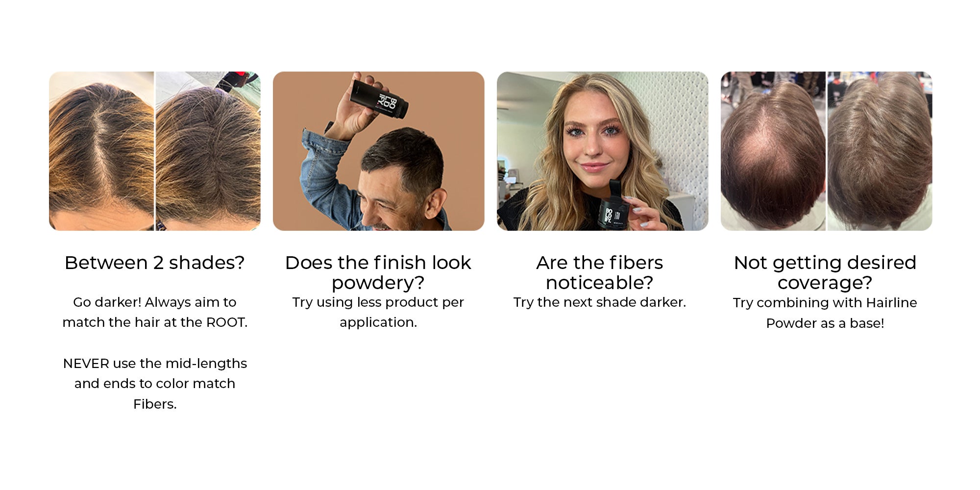Click the 'before' crown photo with bald spot

pos(773,151)
